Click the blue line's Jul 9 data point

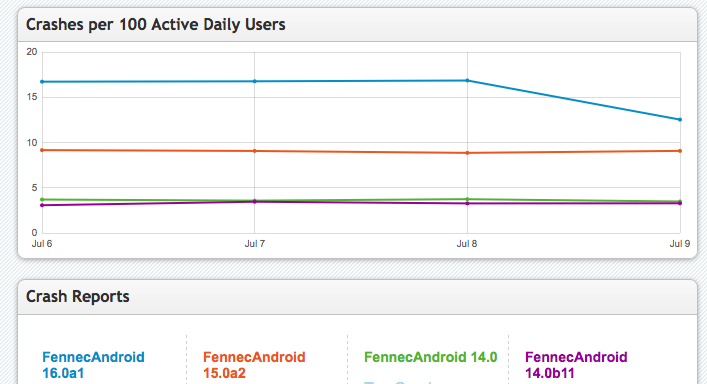tap(680, 120)
